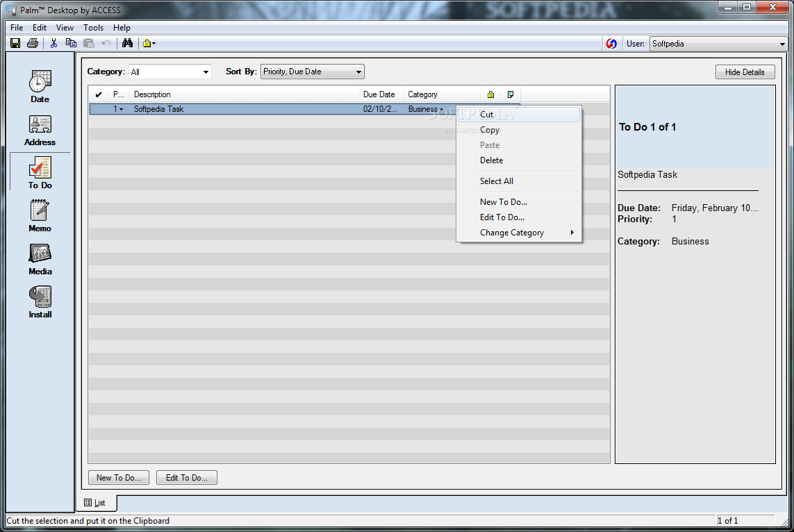This screenshot has width=794, height=532.
Task: Choose Cut from context menu
Action: click(x=518, y=115)
